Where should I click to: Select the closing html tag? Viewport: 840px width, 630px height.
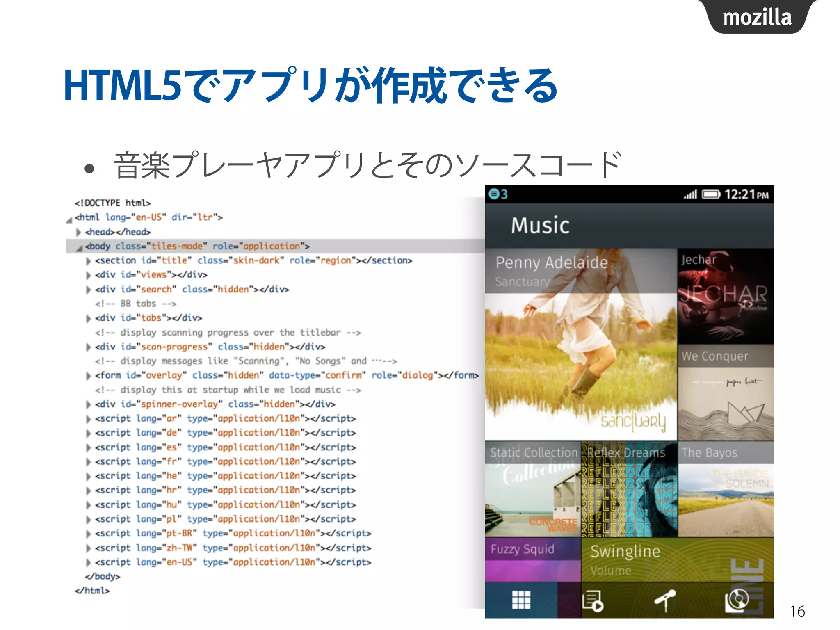point(92,591)
